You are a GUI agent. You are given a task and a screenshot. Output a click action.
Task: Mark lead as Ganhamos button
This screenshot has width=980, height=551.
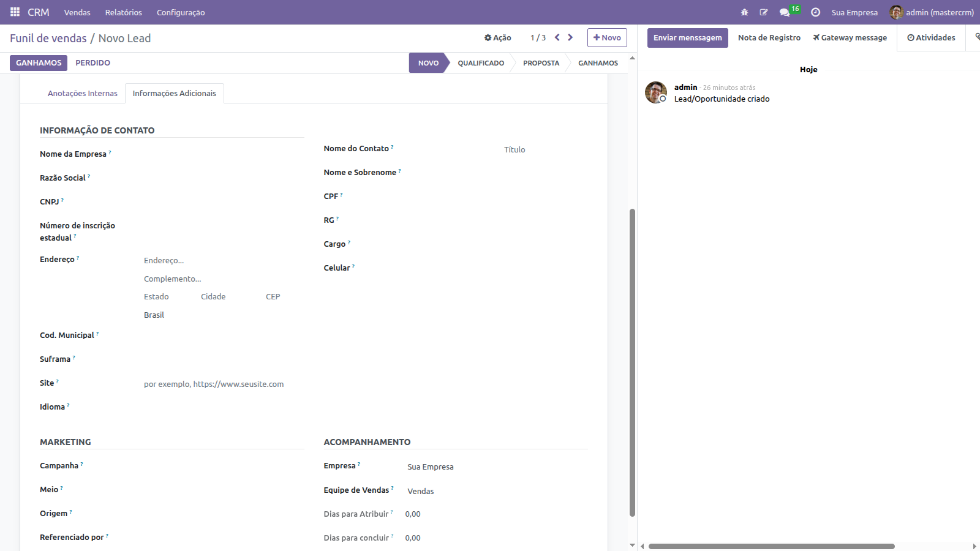(x=39, y=63)
